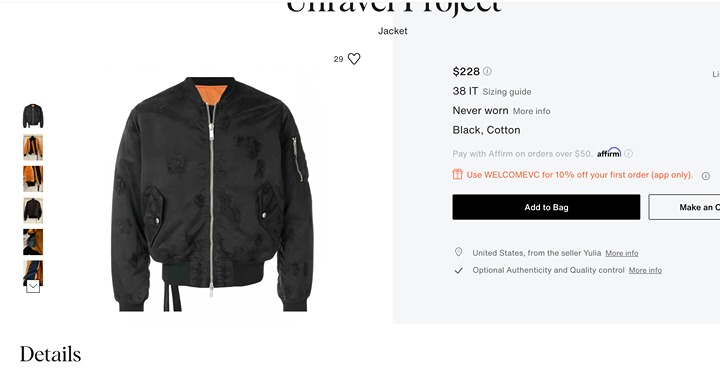720x371 pixels.
Task: Click the heart icon to favorite the jacket
Action: pos(354,59)
